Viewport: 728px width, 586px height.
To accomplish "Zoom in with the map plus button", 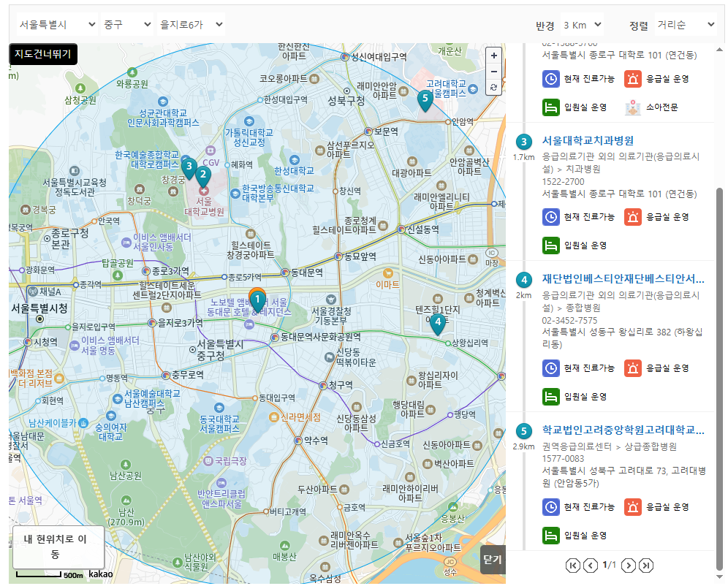I will pos(493,56).
